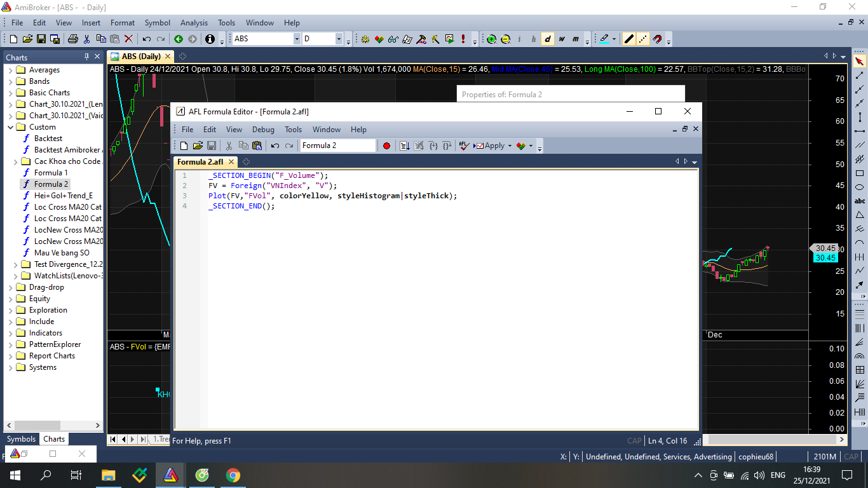Click the AFL verify syntax icon

pyautogui.click(x=464, y=146)
